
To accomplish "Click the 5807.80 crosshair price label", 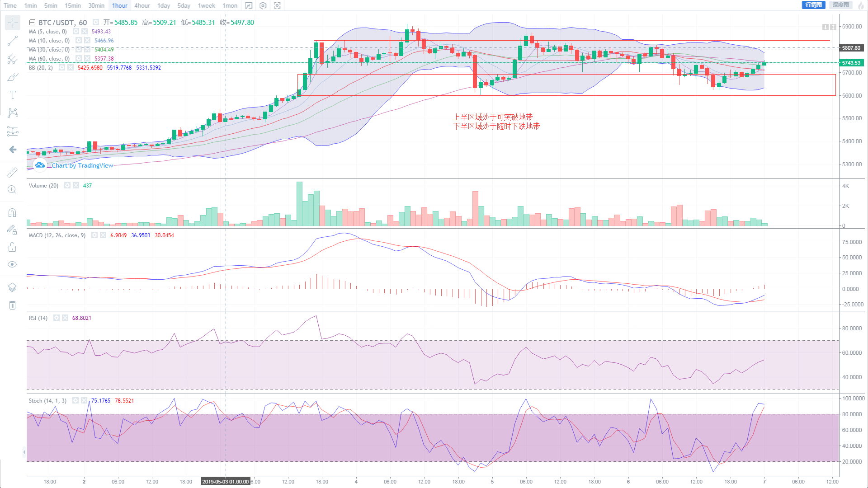I will coord(852,48).
